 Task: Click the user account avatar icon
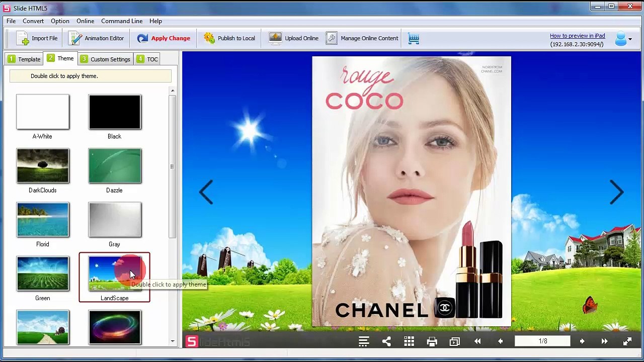(x=621, y=39)
